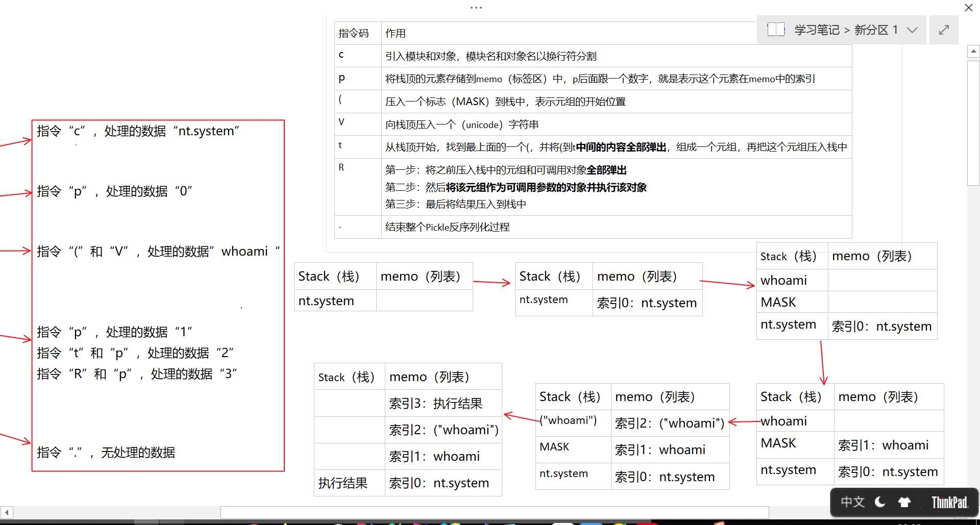Image resolution: width=980 pixels, height=525 pixels.
Task: Click the text 指令 "c" in red box
Action: pyautogui.click(x=61, y=131)
